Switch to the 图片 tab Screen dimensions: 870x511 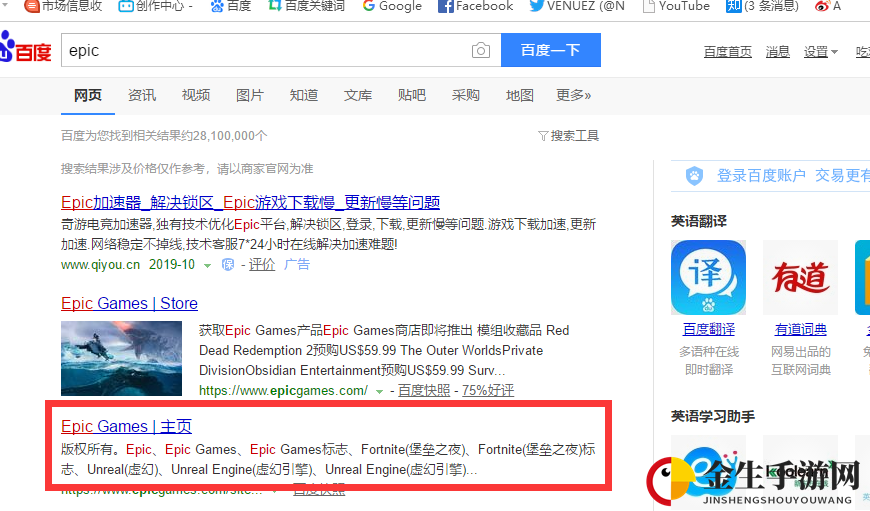(x=250, y=95)
